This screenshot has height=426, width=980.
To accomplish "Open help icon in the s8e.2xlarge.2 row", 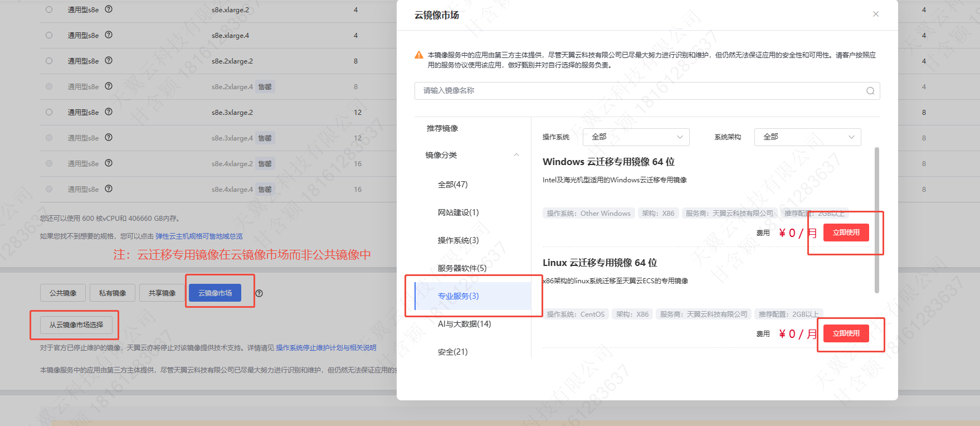I will (x=109, y=61).
